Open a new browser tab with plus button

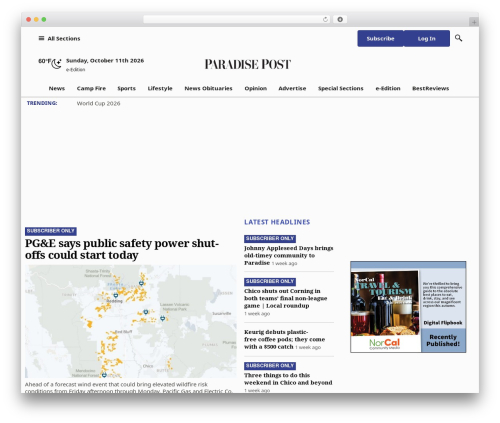click(x=474, y=22)
